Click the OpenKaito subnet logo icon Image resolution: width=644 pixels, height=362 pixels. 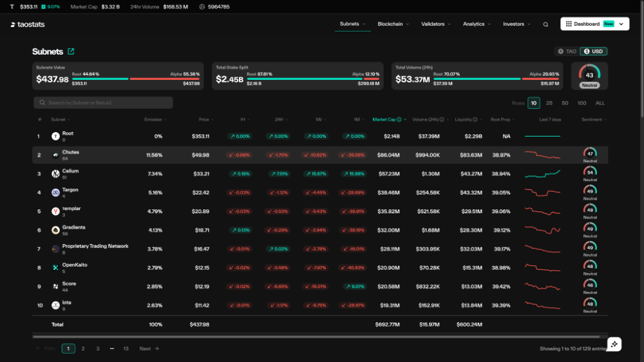55,267
